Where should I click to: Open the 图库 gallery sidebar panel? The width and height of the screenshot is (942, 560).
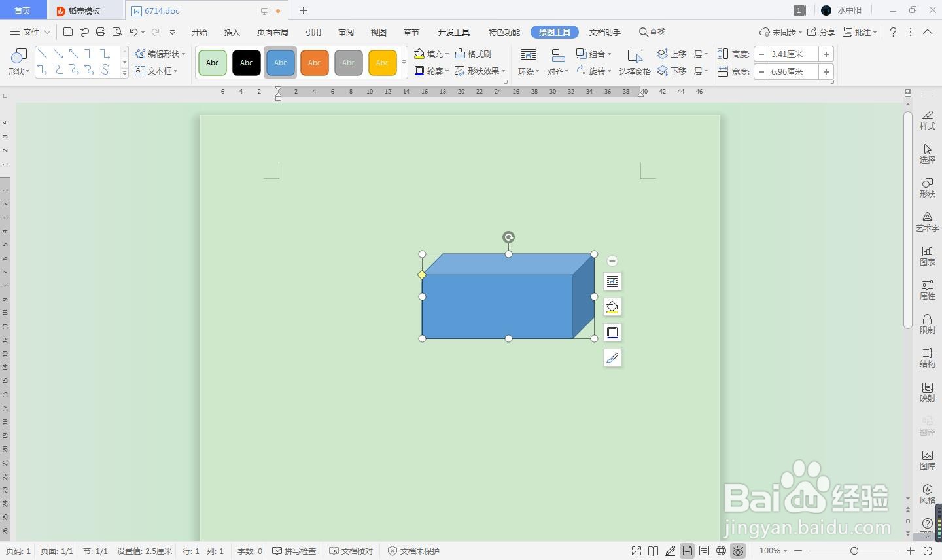(928, 460)
